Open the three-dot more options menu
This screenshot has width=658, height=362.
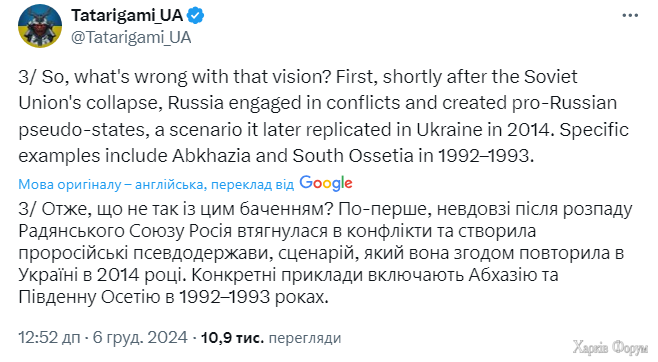630,16
